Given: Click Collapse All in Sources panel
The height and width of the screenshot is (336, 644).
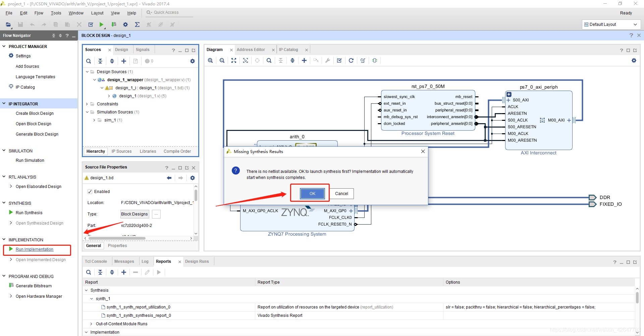Looking at the screenshot, I should pos(100,61).
